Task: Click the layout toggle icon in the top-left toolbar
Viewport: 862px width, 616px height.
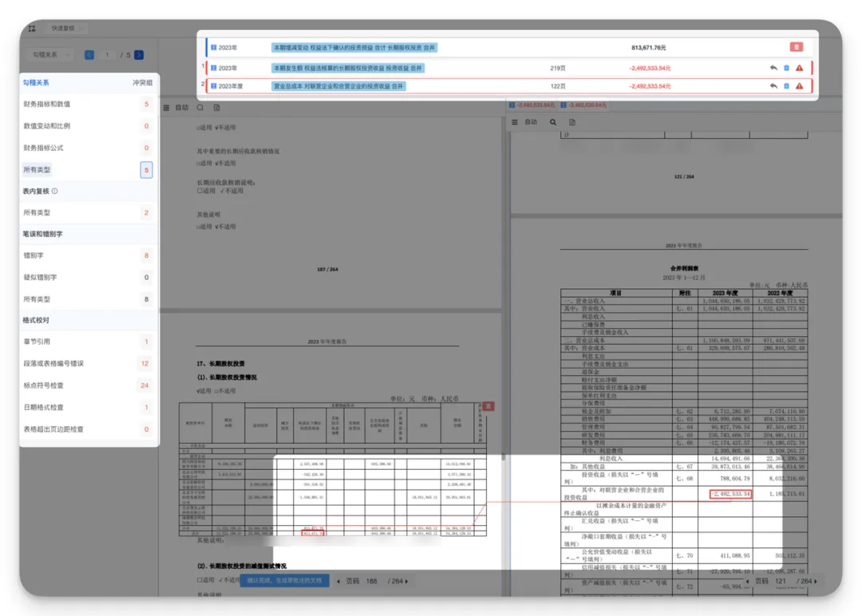Action: tap(32, 28)
